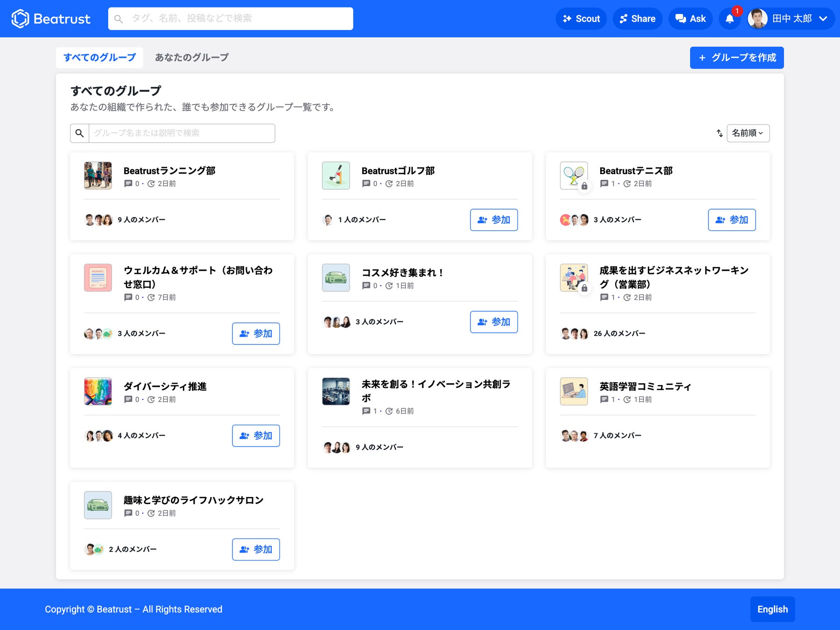Open ウェルカム＆サポート（お問い合わせ窓口） title
Viewport: 840px width, 630px height.
[x=198, y=277]
